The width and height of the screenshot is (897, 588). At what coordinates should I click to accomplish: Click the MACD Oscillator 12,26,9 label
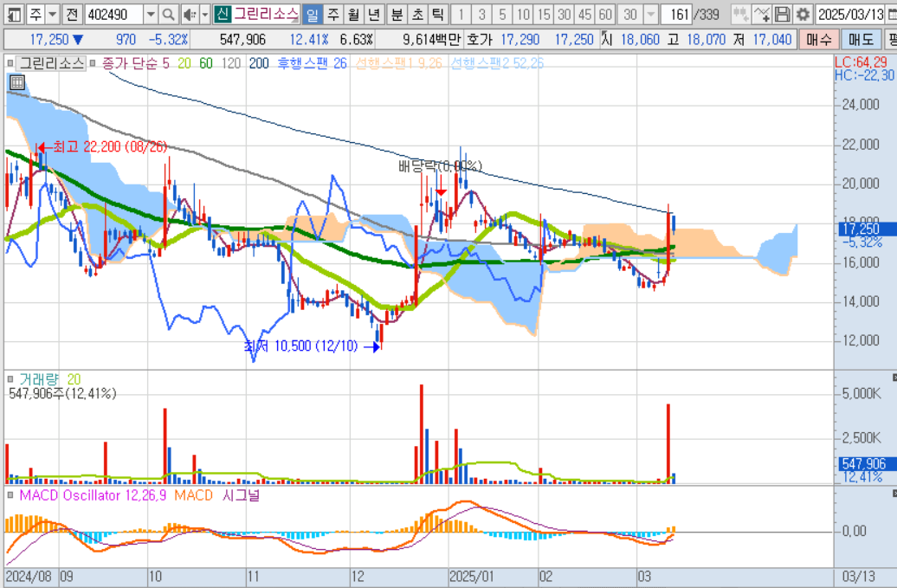coord(93,495)
